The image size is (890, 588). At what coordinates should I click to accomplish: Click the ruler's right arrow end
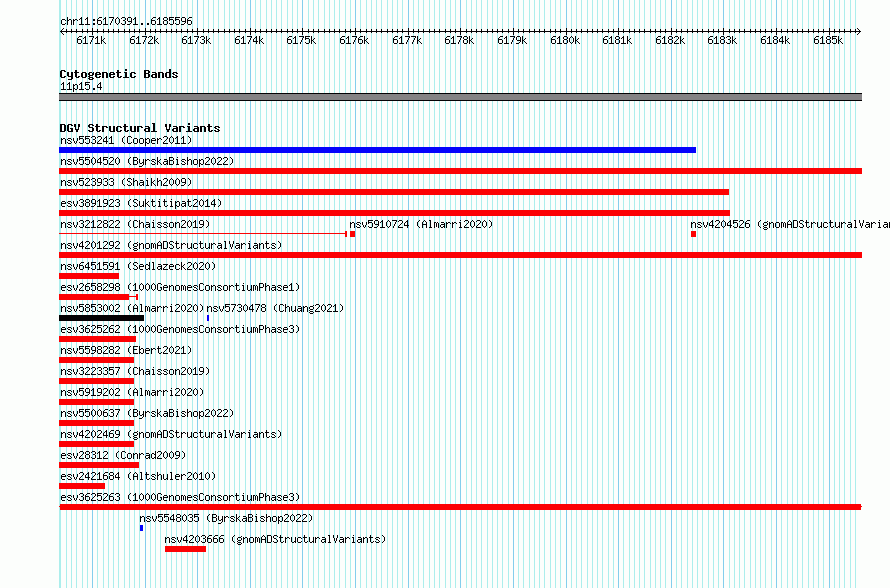[x=859, y=32]
